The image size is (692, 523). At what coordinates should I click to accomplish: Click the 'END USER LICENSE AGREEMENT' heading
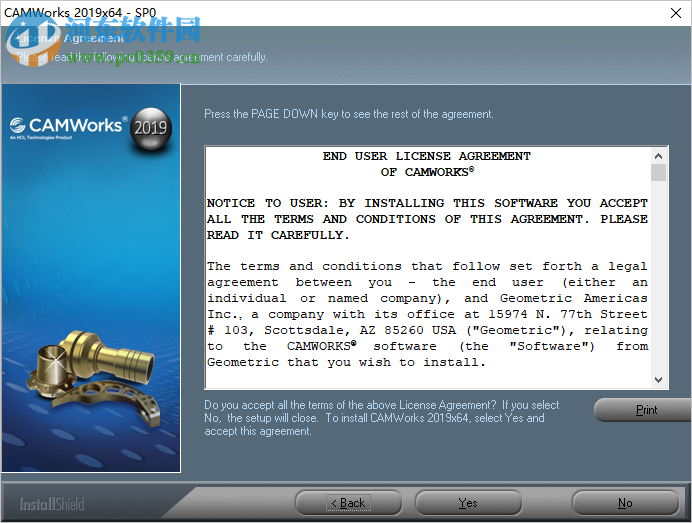pos(426,156)
